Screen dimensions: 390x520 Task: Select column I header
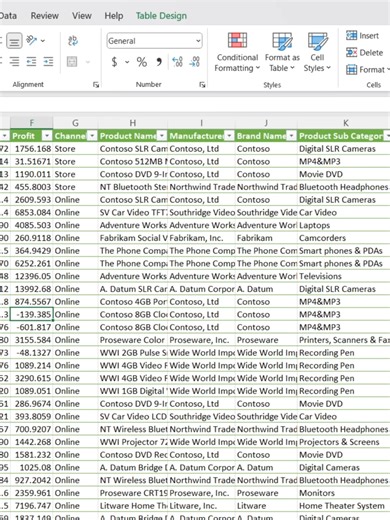(201, 123)
